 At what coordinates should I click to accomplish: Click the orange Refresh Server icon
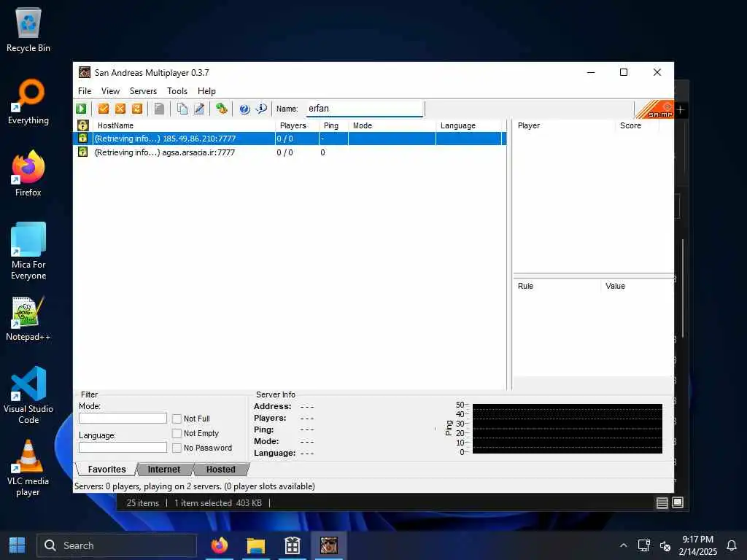(137, 109)
